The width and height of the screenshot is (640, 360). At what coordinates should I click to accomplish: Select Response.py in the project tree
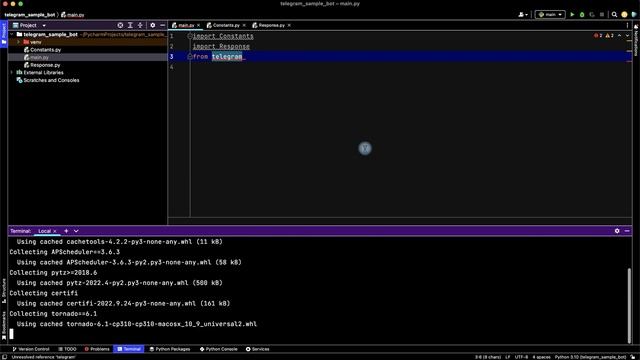[42, 65]
